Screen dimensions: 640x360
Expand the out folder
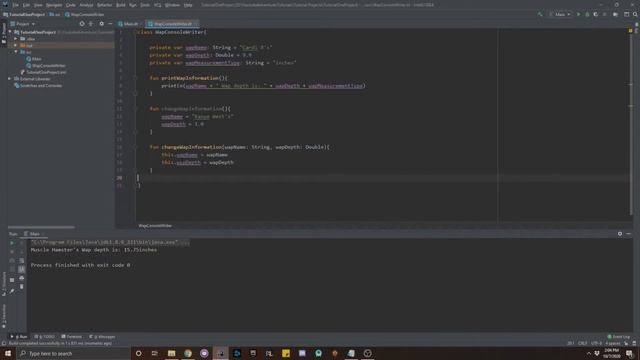(16, 45)
